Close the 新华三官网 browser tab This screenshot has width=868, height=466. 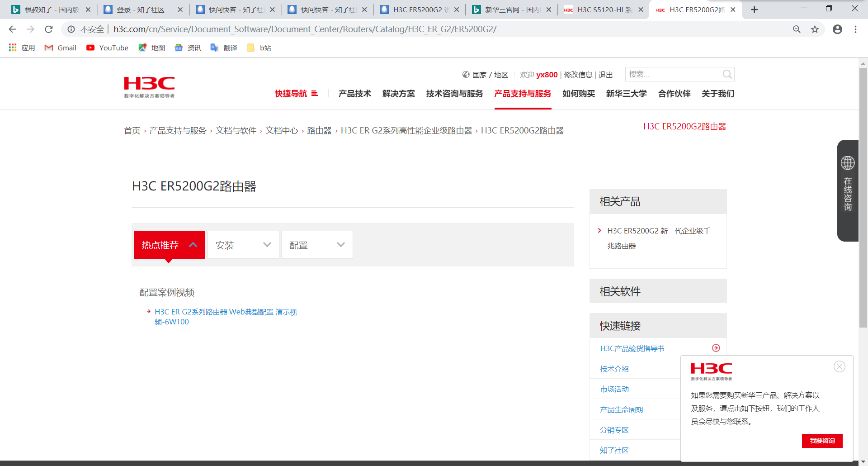pos(548,10)
